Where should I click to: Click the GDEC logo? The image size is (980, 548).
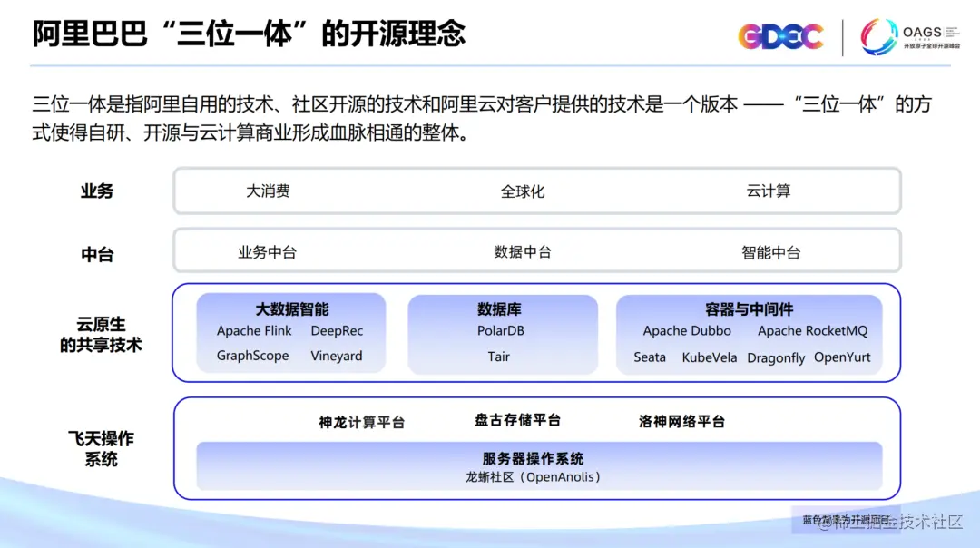tap(780, 37)
